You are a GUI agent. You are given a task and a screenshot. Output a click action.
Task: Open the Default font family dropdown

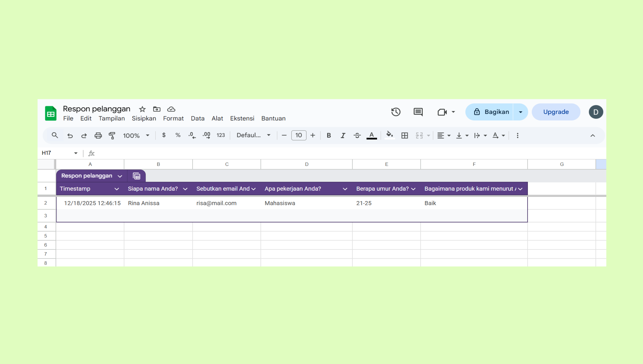coord(253,135)
